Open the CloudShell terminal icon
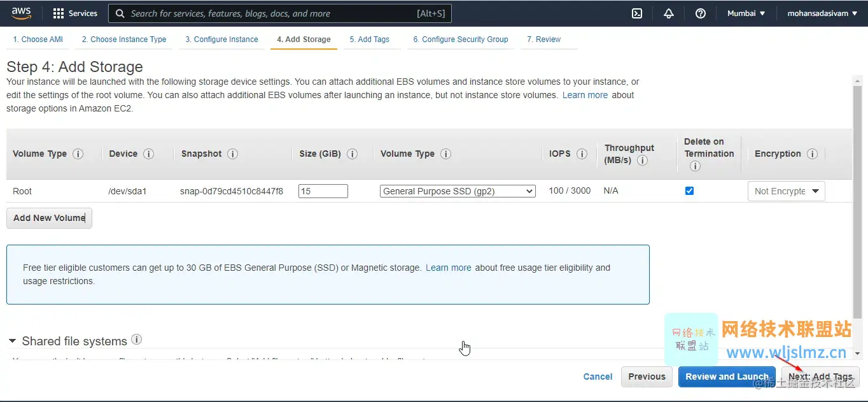Image resolution: width=868 pixels, height=402 pixels. (x=637, y=13)
